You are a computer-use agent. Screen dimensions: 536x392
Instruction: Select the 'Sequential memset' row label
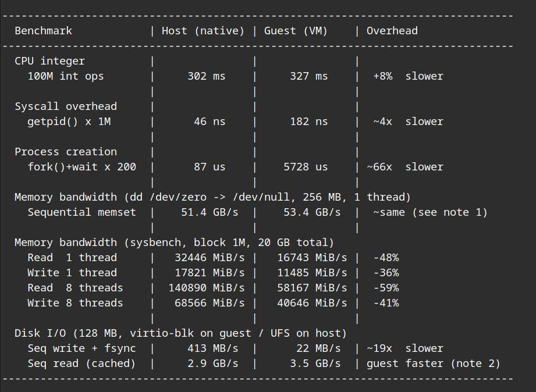pos(81,212)
